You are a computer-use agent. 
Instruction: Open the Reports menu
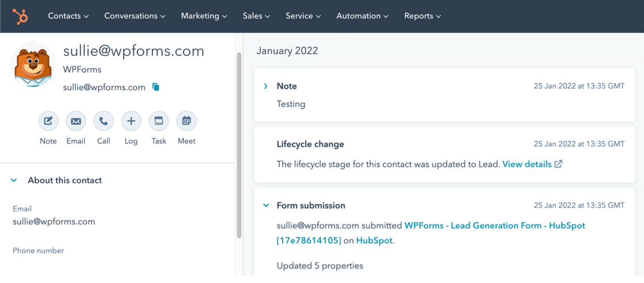422,16
